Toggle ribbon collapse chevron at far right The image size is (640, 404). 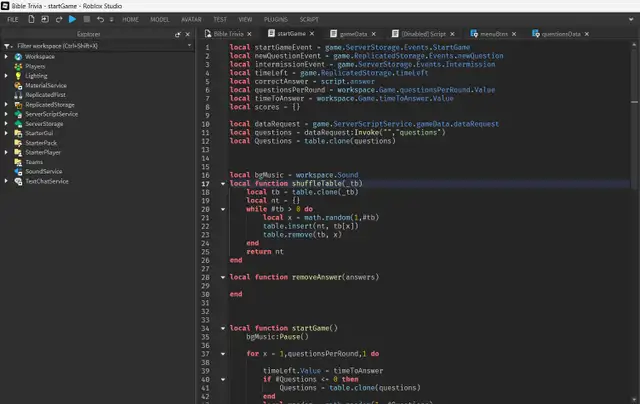pyautogui.click(x=631, y=19)
